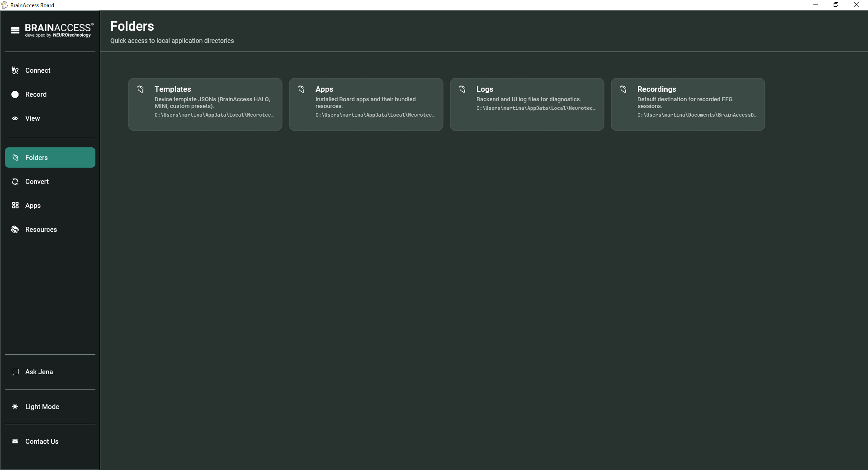
Task: Click BrainAccess Board title bar app icon
Action: point(5,5)
